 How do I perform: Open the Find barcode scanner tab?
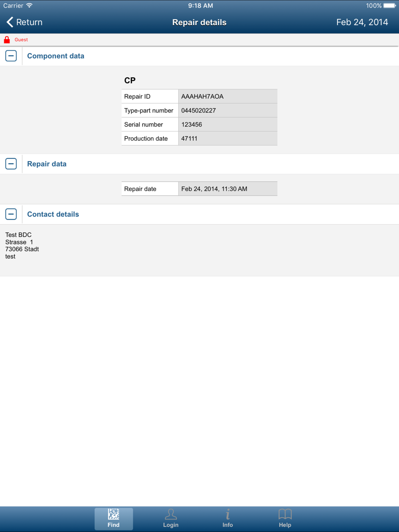(x=114, y=519)
